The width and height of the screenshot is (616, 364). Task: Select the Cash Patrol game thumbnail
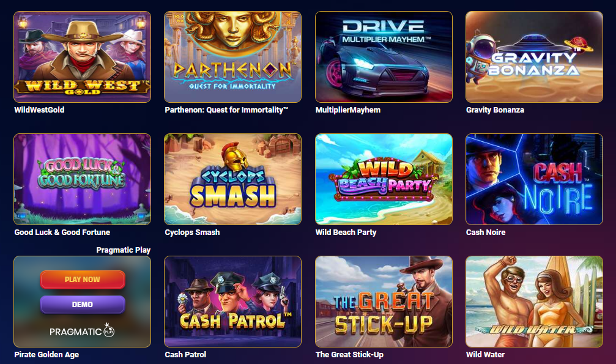coord(232,302)
